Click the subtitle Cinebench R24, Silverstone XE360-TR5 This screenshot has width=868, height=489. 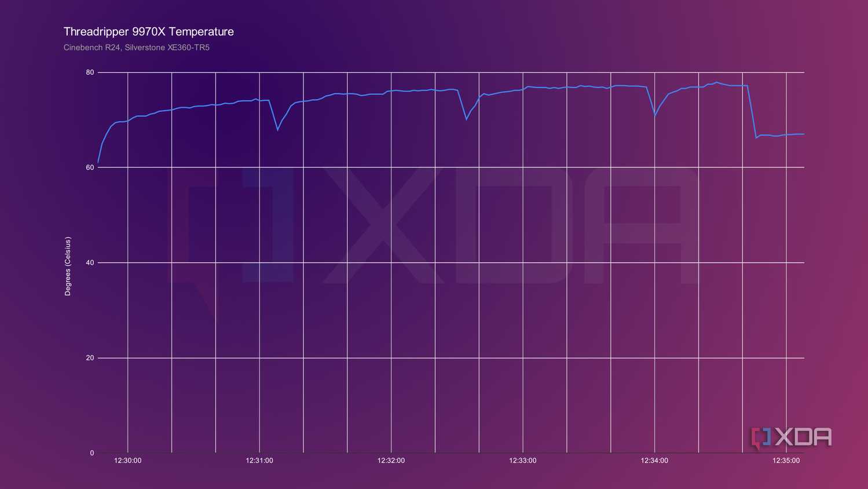pos(137,48)
